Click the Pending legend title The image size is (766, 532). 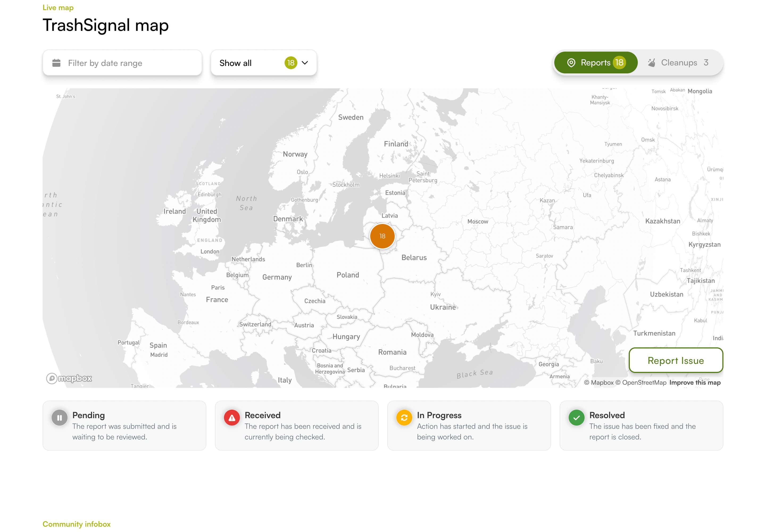click(x=89, y=415)
